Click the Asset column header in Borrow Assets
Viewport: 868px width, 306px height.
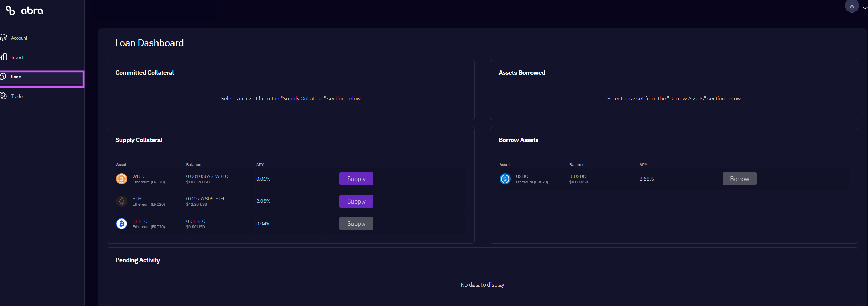pyautogui.click(x=505, y=165)
